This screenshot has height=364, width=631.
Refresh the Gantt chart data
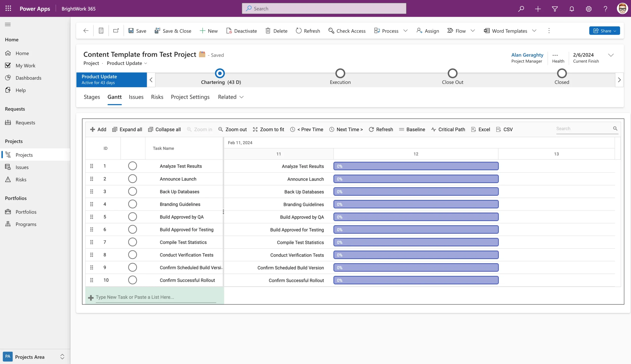(x=381, y=129)
